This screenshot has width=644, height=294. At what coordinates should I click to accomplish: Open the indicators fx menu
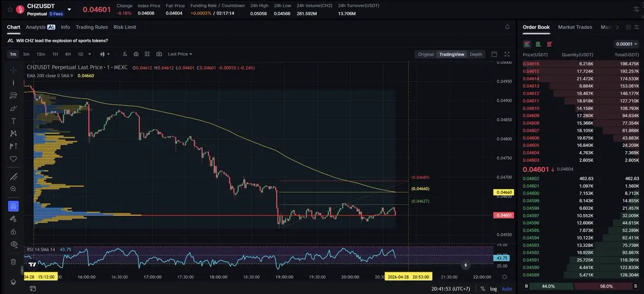point(125,54)
